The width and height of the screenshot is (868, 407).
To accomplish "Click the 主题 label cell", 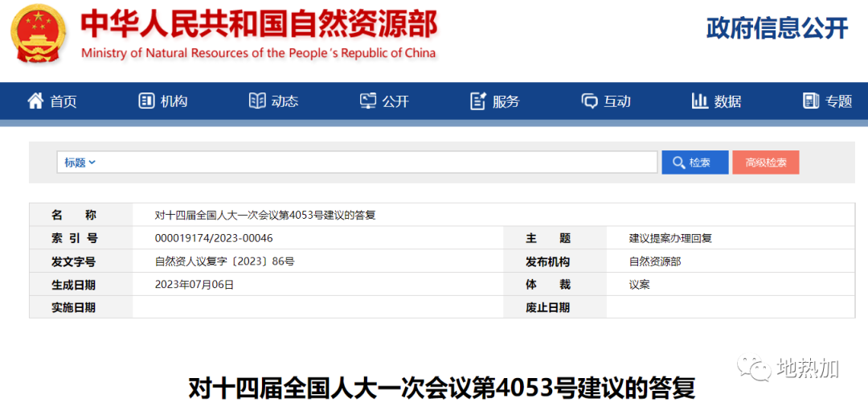I will [x=555, y=238].
